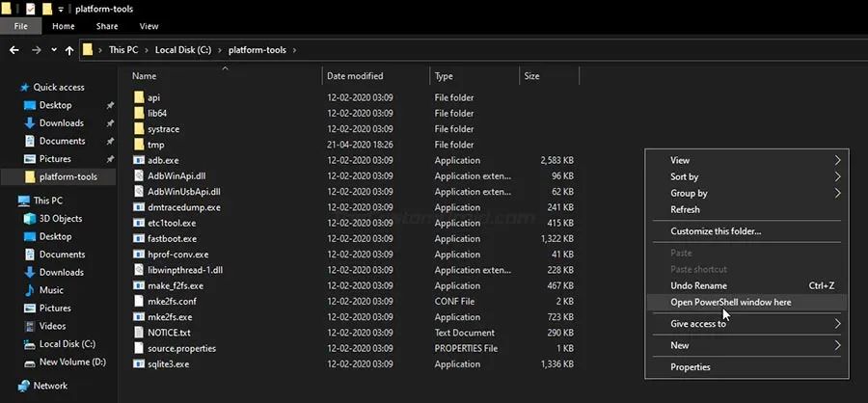Expand the Group by submenu arrow

(x=837, y=193)
